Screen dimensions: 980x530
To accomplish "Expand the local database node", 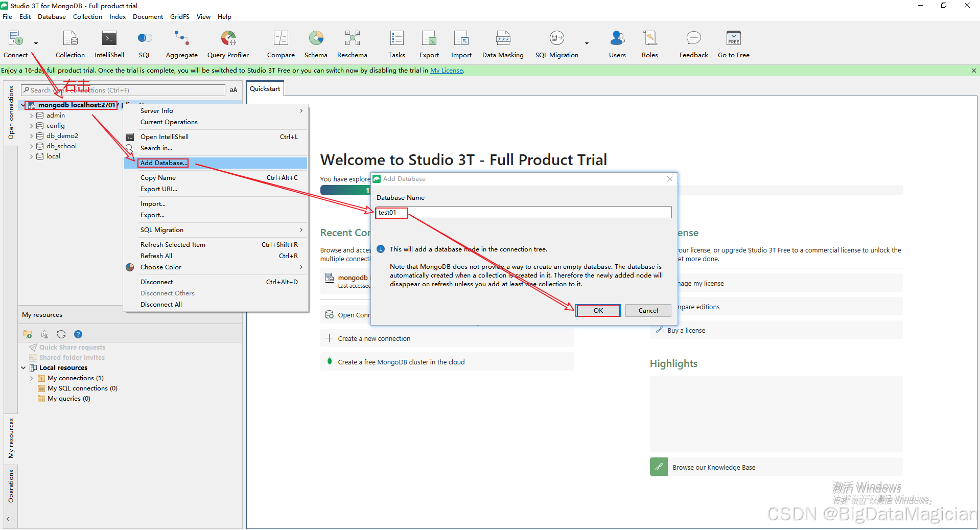I will (x=31, y=156).
